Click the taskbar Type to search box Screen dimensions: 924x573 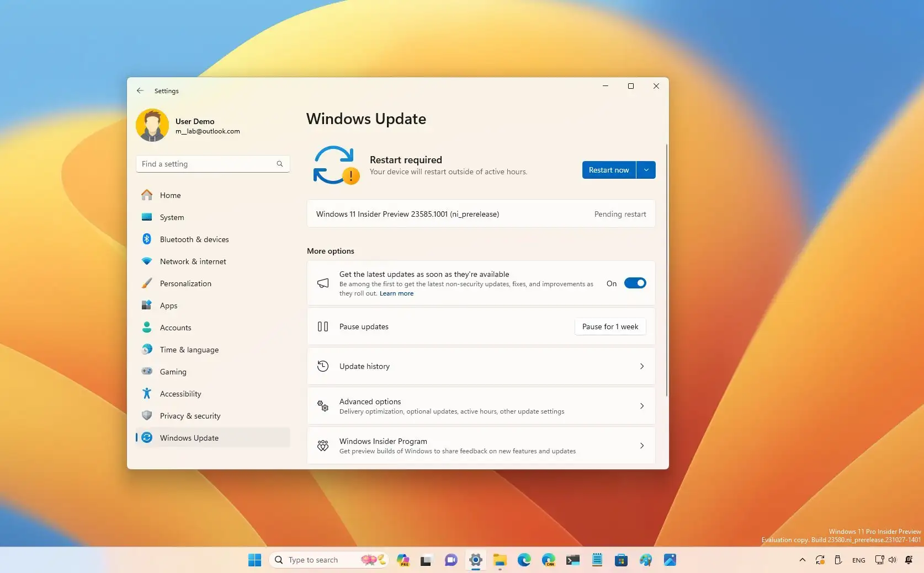329,560
